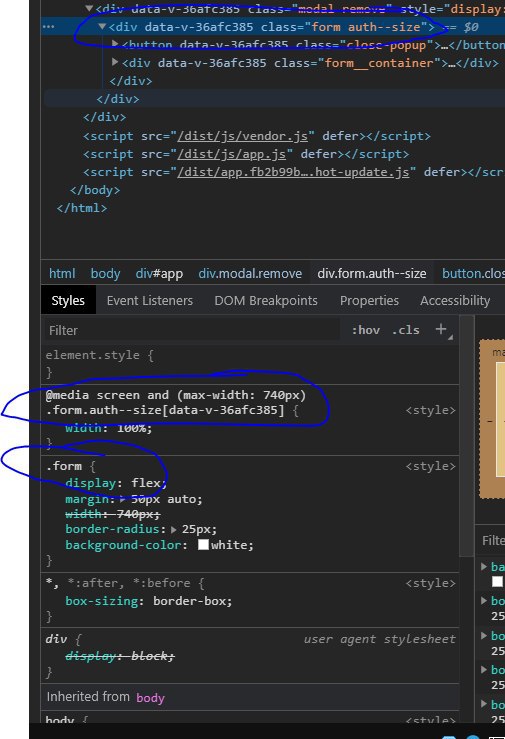The image size is (505, 739).
Task: Click the new style rule plus icon
Action: (441, 329)
